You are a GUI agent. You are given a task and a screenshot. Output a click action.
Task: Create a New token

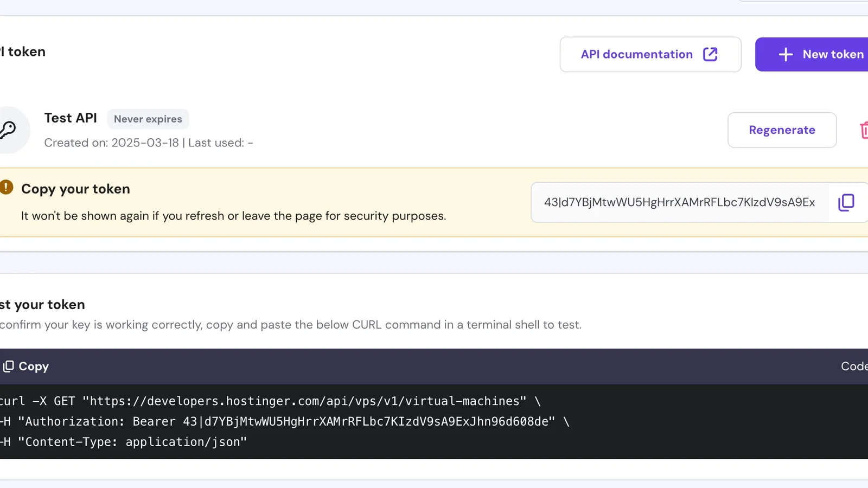pyautogui.click(x=819, y=54)
